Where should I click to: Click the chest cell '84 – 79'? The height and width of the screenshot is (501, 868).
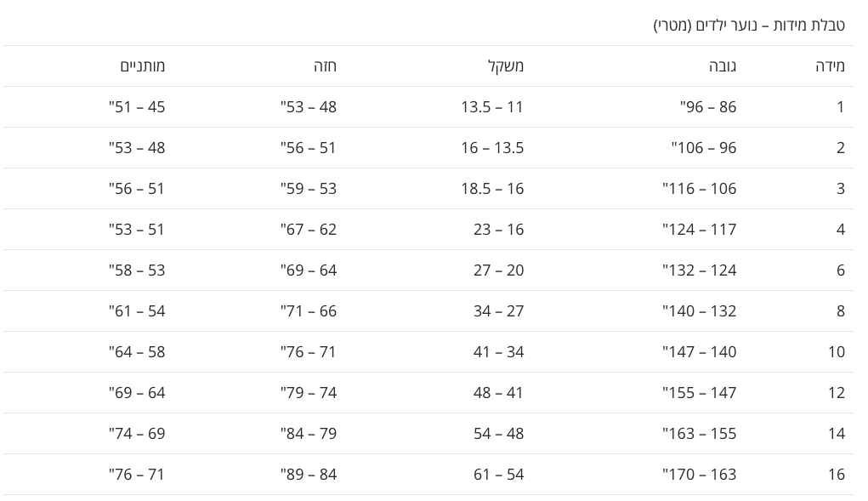[309, 433]
